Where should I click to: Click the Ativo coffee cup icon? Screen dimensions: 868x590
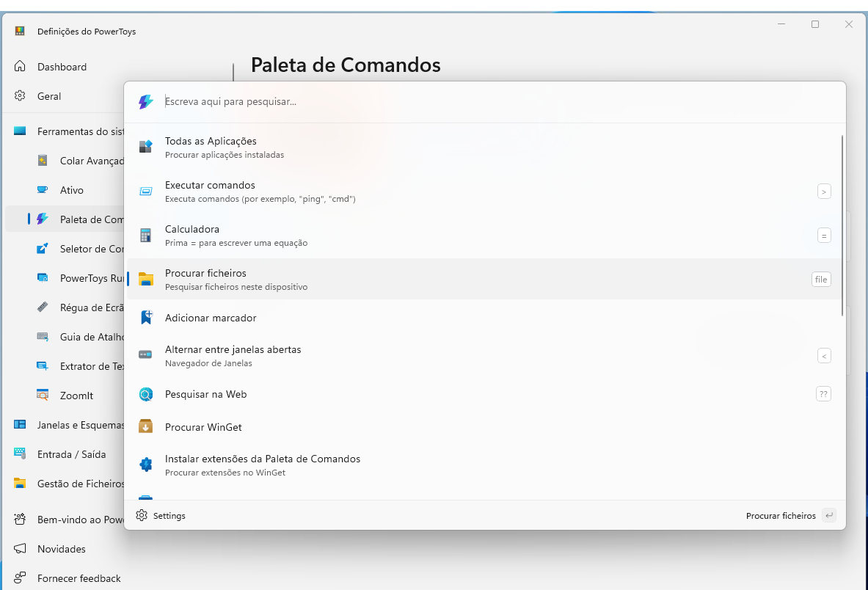tap(43, 190)
